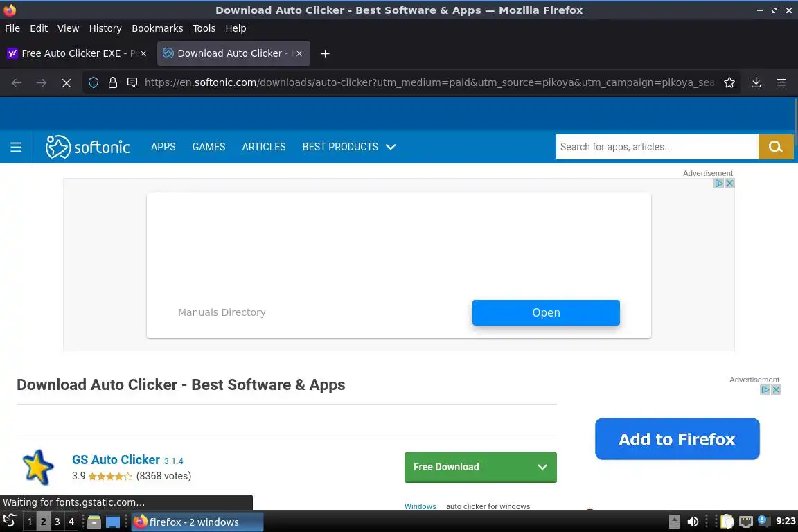798x532 pixels.
Task: Open the Firefox downloads panel
Action: [x=756, y=82]
